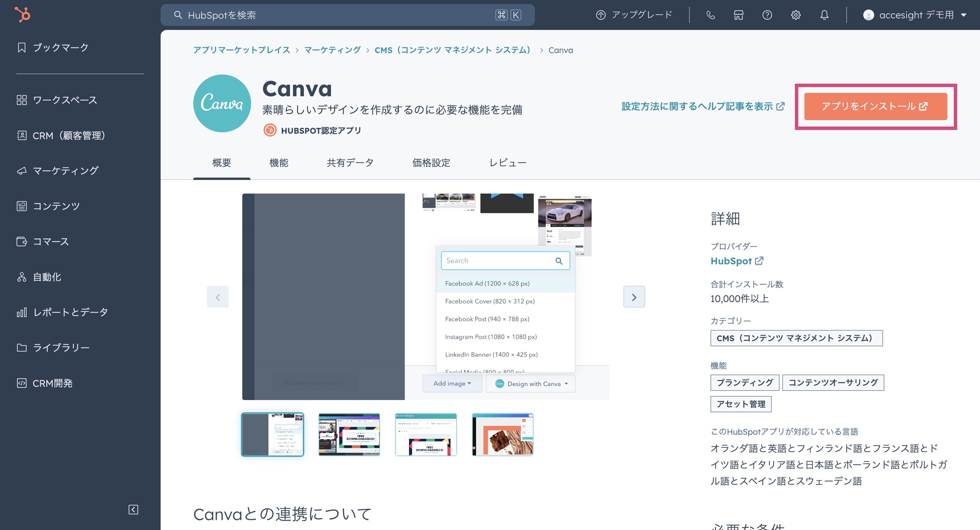Click the 詳細 section heading
The width and height of the screenshot is (980, 530).
click(x=725, y=219)
